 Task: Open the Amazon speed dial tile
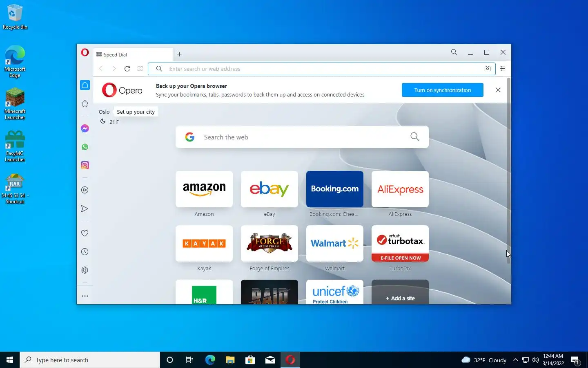204,189
